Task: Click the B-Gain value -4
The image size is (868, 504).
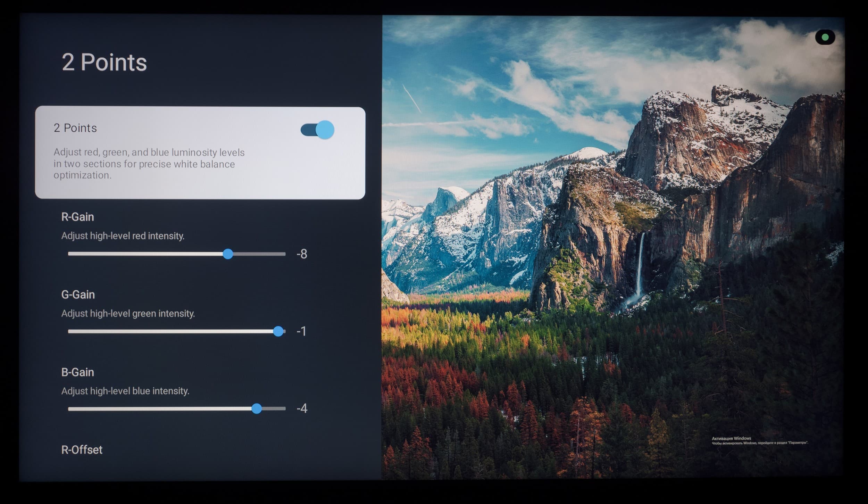Action: point(302,409)
